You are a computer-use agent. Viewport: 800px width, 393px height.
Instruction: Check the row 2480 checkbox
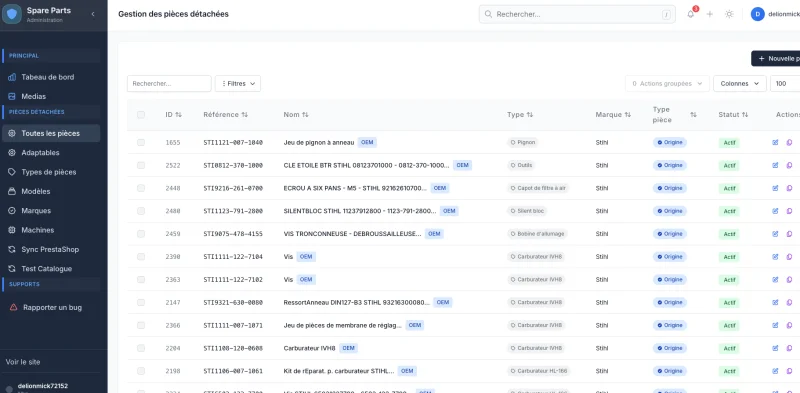pyautogui.click(x=141, y=211)
